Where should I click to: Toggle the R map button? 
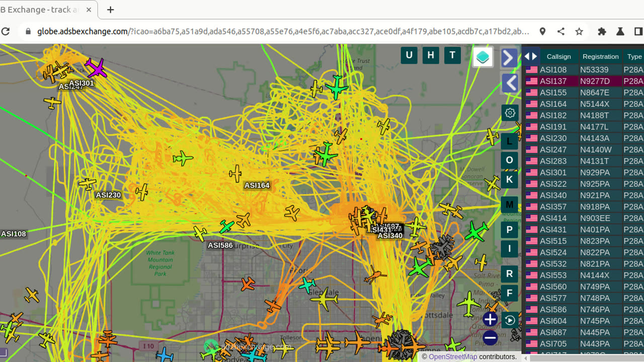pos(510,274)
